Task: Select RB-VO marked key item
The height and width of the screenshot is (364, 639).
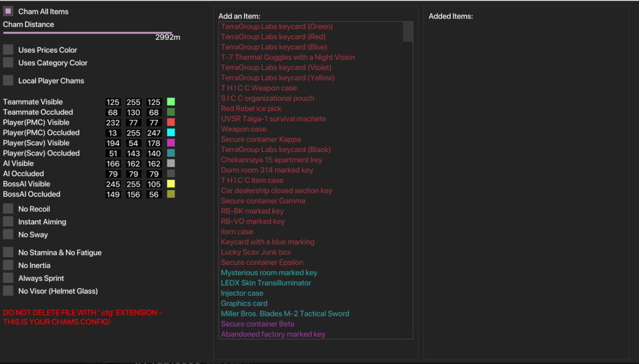Action: click(x=253, y=221)
